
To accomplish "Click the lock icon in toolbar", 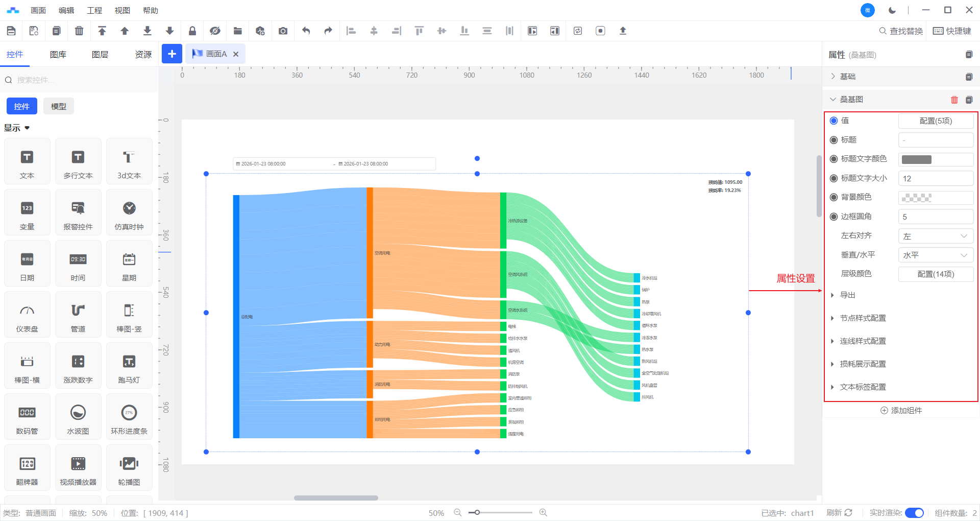I will pos(192,31).
